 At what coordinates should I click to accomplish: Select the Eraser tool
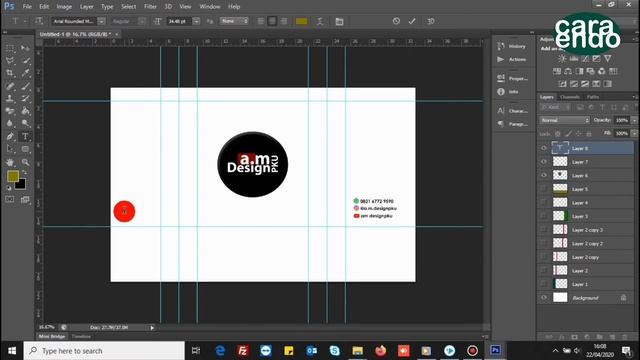pos(10,111)
